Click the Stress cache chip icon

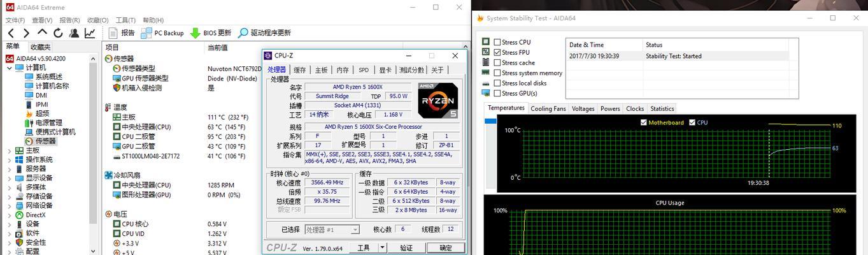486,62
